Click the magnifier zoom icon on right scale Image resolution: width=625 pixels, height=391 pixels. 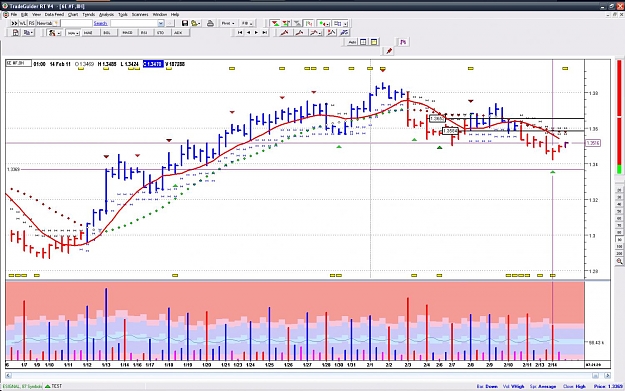point(619,261)
